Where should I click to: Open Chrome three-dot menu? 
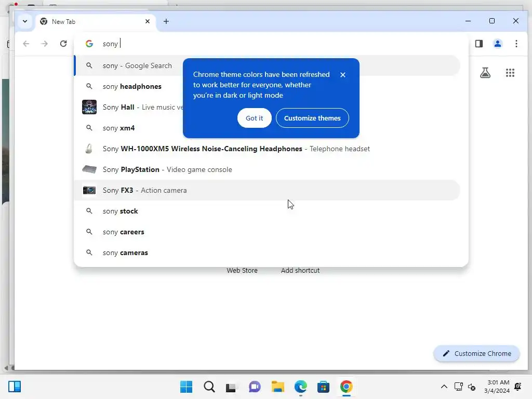click(x=516, y=44)
